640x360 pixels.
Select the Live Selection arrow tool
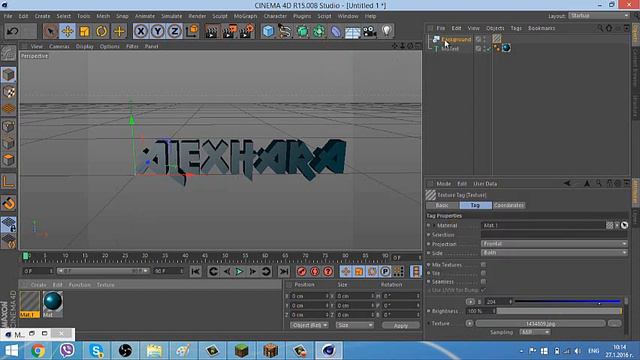[x=50, y=31]
